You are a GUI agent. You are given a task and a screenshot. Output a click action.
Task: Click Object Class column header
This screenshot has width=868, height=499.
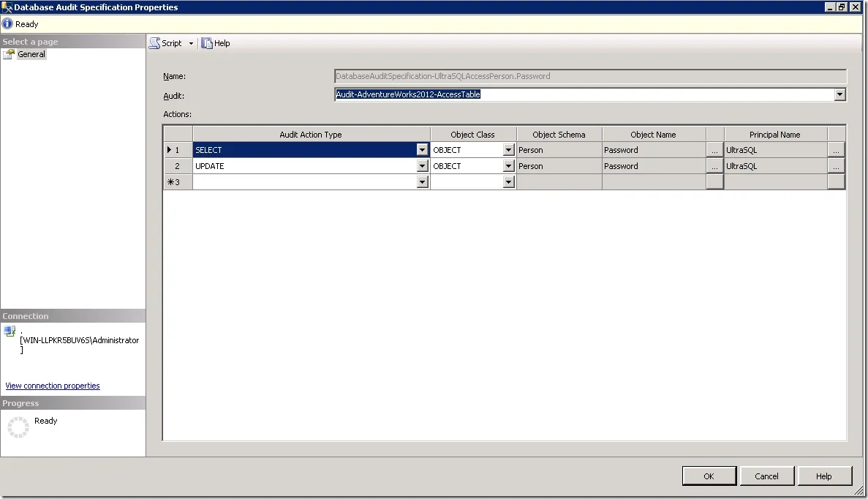[x=472, y=135]
